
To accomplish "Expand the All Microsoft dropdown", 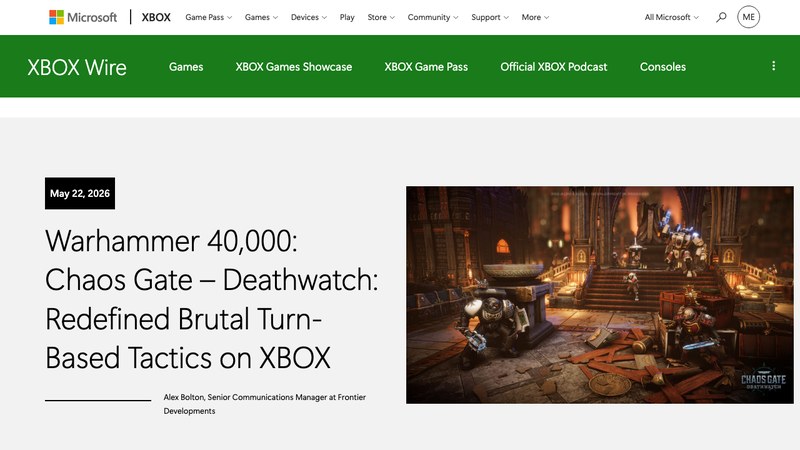I will [671, 17].
